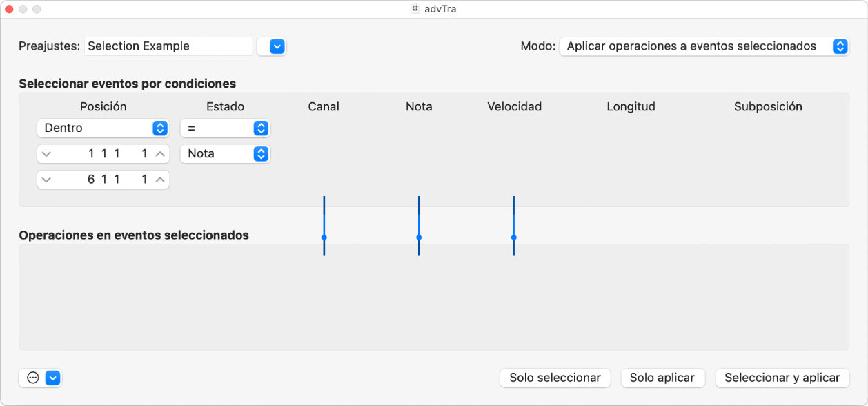Open the Dentro position condition menu
The image size is (868, 406).
click(102, 128)
